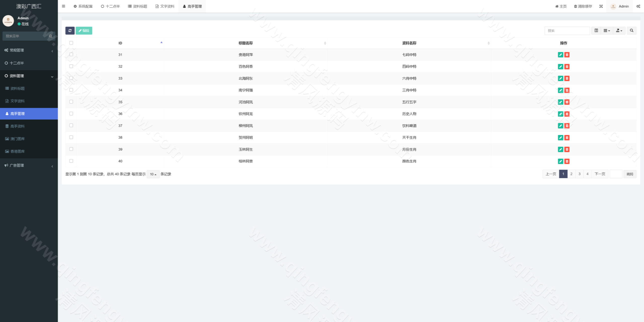Delete row 34 南宁阿强
Viewport: 644px width, 322px height.
(x=567, y=90)
